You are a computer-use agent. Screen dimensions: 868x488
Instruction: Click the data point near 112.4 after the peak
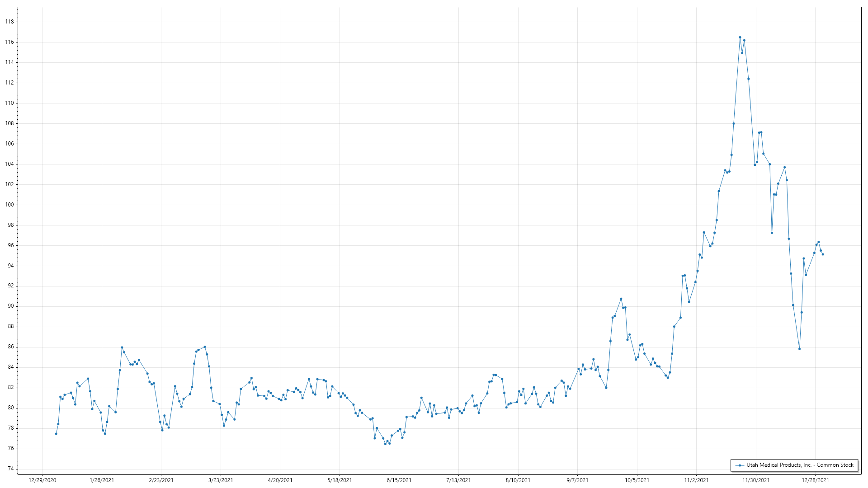point(749,79)
